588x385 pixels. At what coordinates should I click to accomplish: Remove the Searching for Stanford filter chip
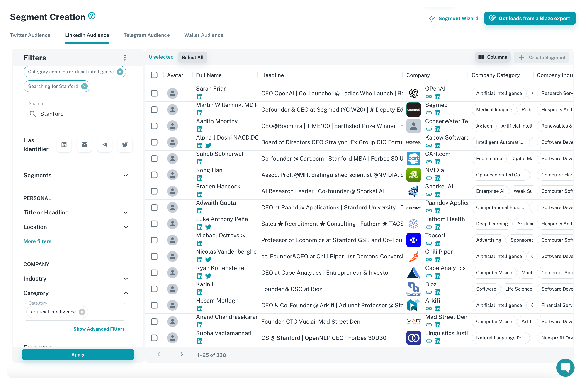[x=85, y=86]
